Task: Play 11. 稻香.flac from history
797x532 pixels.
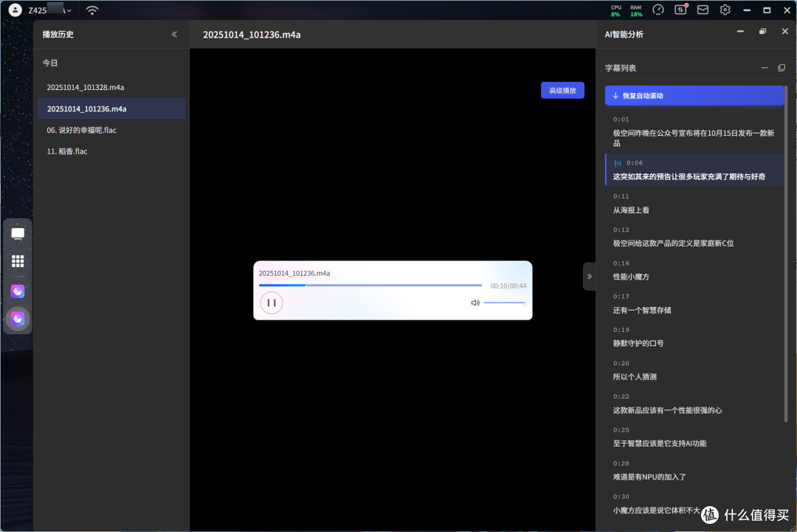Action: click(111, 151)
